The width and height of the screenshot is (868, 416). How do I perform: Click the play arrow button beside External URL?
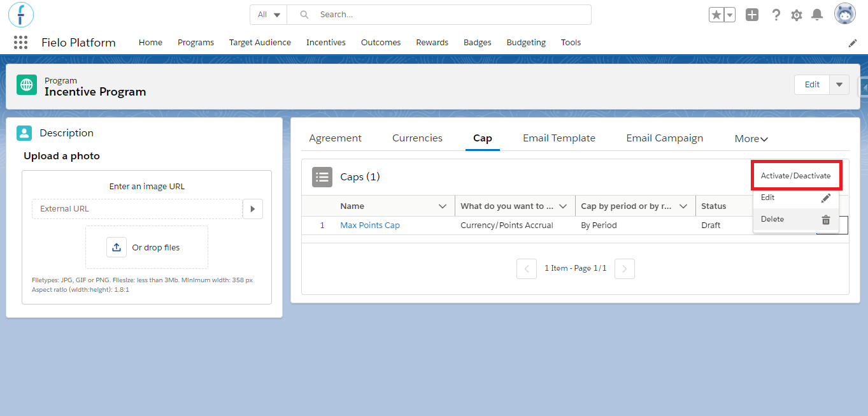click(x=253, y=208)
